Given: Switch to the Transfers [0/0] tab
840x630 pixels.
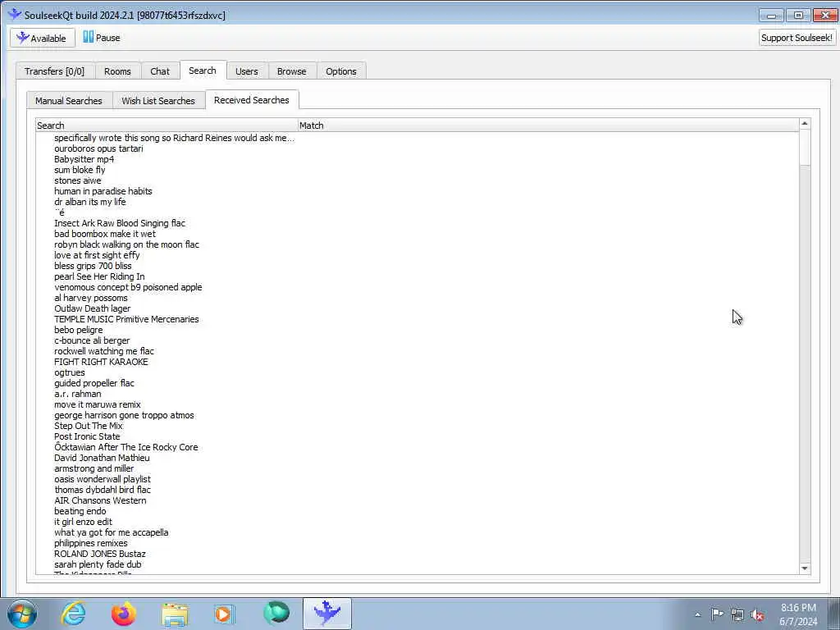Looking at the screenshot, I should (55, 71).
